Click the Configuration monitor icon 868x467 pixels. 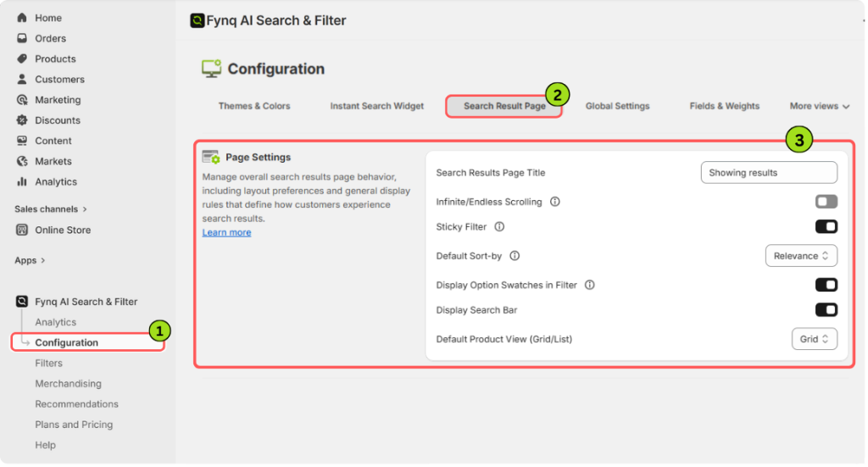[x=211, y=69]
